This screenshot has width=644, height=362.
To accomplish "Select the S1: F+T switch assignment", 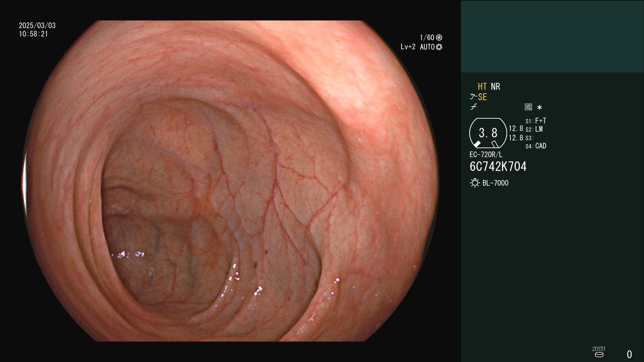I will tap(536, 121).
